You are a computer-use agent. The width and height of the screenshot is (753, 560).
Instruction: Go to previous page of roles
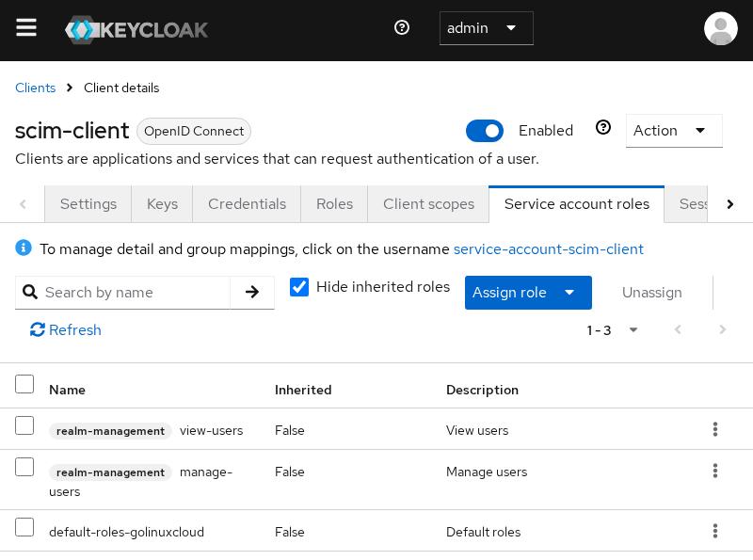[678, 329]
